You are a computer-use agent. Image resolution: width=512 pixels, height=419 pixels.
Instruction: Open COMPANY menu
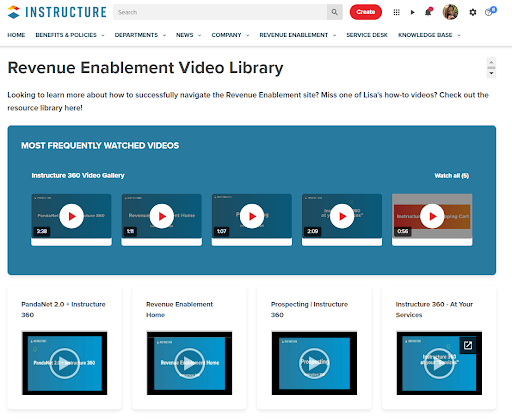coord(226,35)
